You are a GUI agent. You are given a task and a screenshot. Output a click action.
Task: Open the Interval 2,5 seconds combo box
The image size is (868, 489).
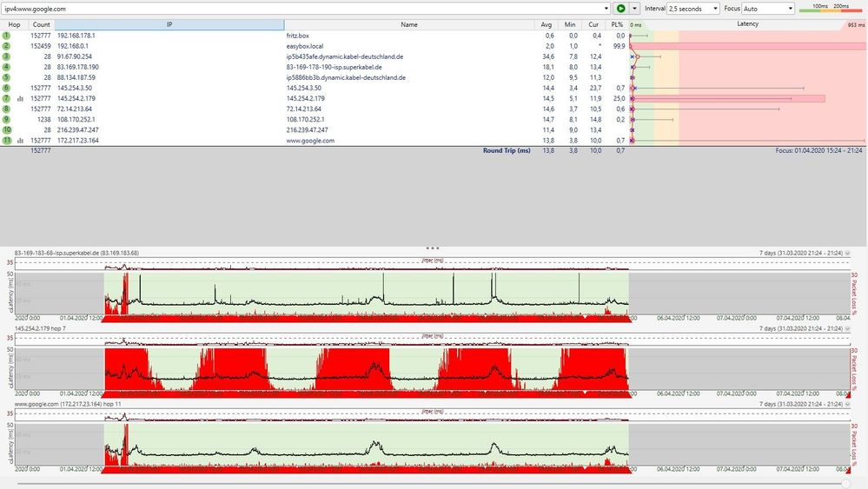(692, 9)
